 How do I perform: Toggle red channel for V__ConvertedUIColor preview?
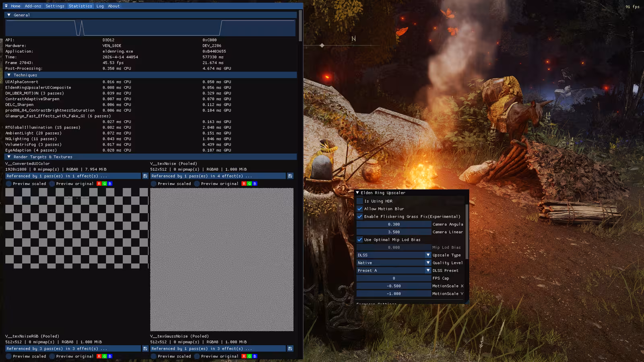coord(99,183)
